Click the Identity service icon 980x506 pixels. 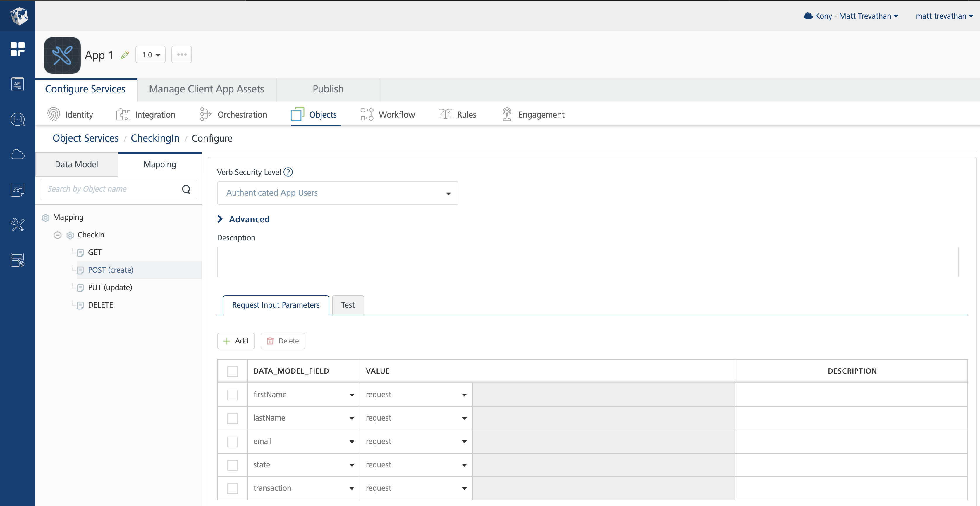[53, 114]
